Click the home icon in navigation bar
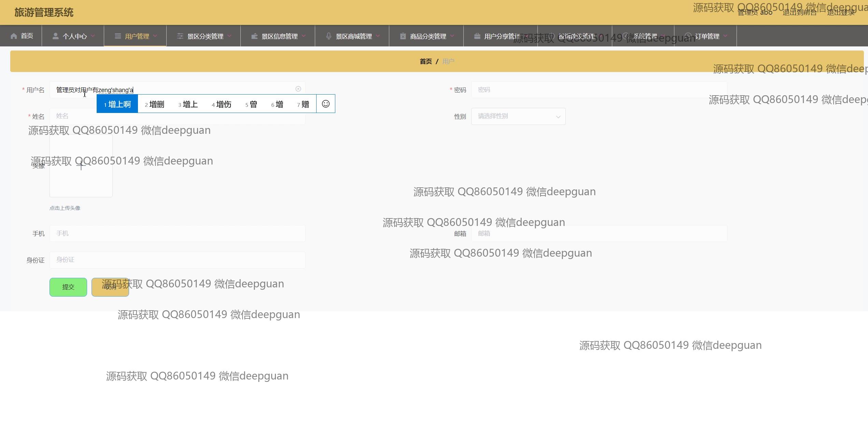 (x=14, y=36)
